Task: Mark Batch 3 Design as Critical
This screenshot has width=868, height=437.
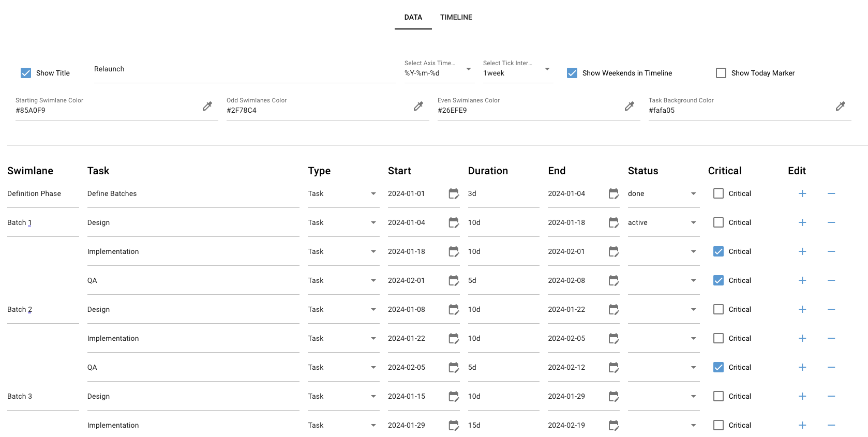Action: [719, 396]
